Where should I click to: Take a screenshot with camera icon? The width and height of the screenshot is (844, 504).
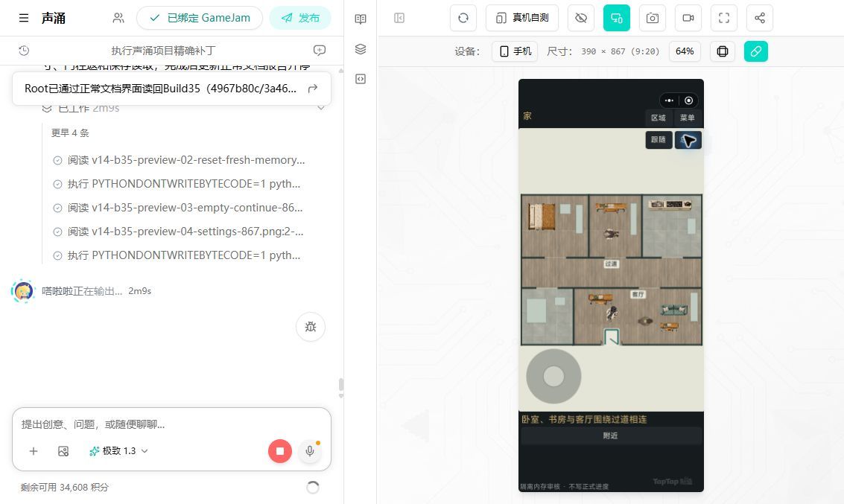click(653, 18)
